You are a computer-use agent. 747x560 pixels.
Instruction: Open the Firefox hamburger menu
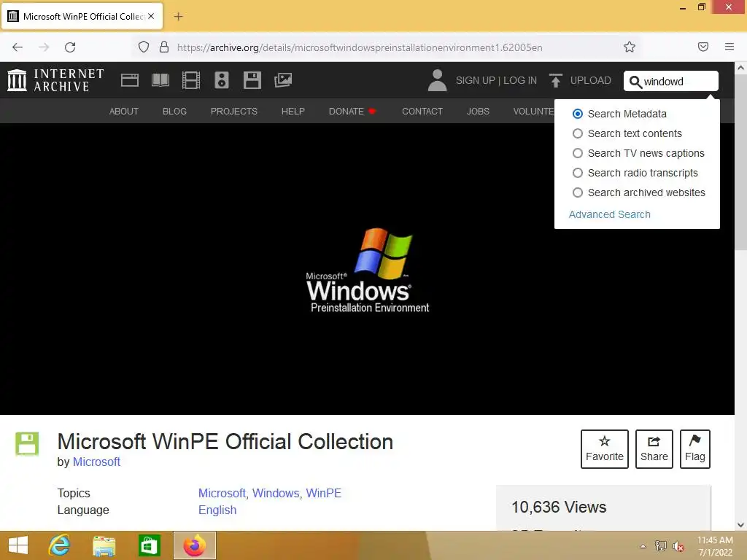(x=729, y=47)
